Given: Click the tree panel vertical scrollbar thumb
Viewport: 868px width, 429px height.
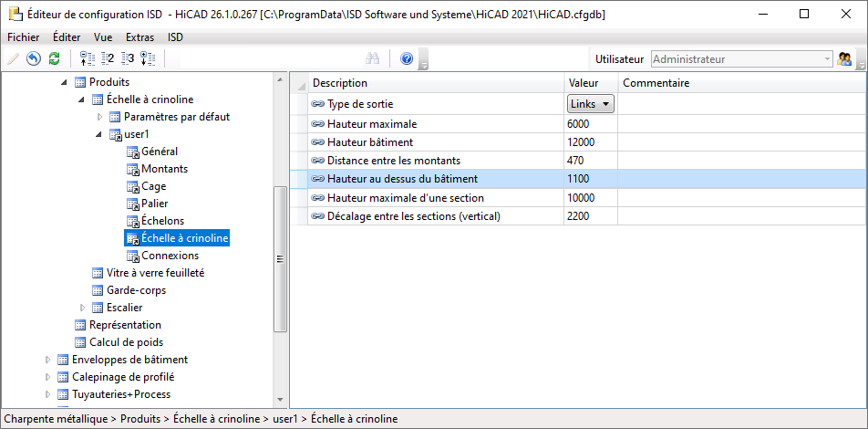Looking at the screenshot, I should tap(280, 259).
